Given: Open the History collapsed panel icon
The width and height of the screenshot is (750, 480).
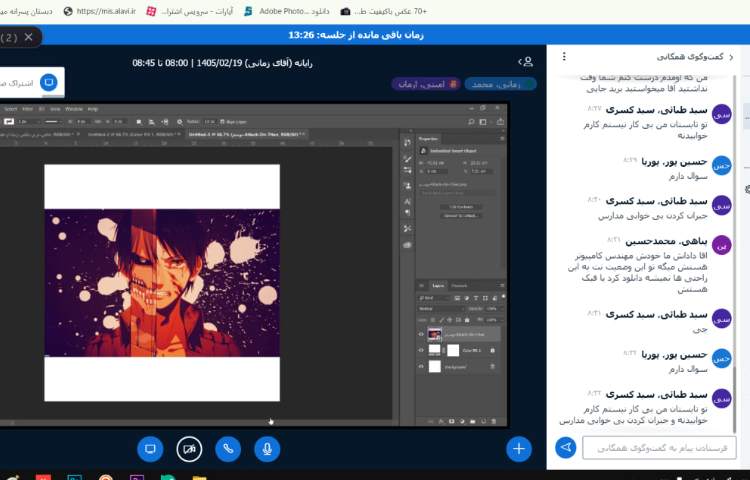Looking at the screenshot, I should click(408, 142).
